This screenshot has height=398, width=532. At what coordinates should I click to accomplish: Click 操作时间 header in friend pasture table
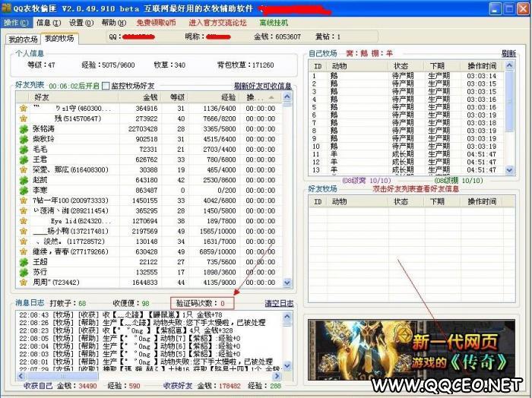pyautogui.click(x=482, y=201)
